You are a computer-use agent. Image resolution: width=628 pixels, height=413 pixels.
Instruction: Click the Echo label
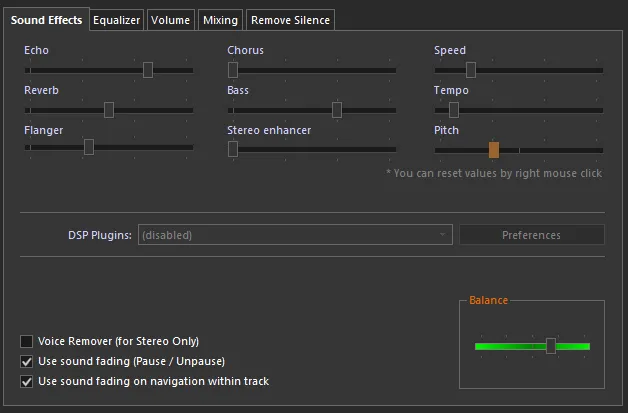point(36,50)
